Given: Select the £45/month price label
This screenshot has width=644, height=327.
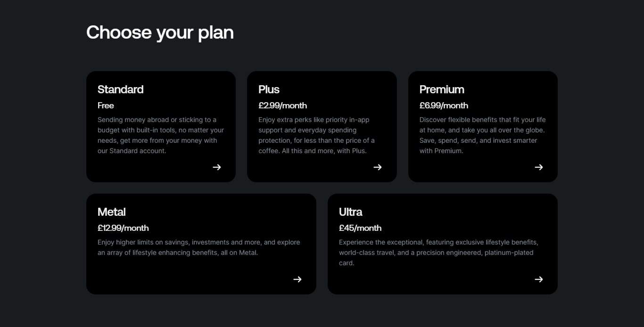Looking at the screenshot, I should (360, 228).
